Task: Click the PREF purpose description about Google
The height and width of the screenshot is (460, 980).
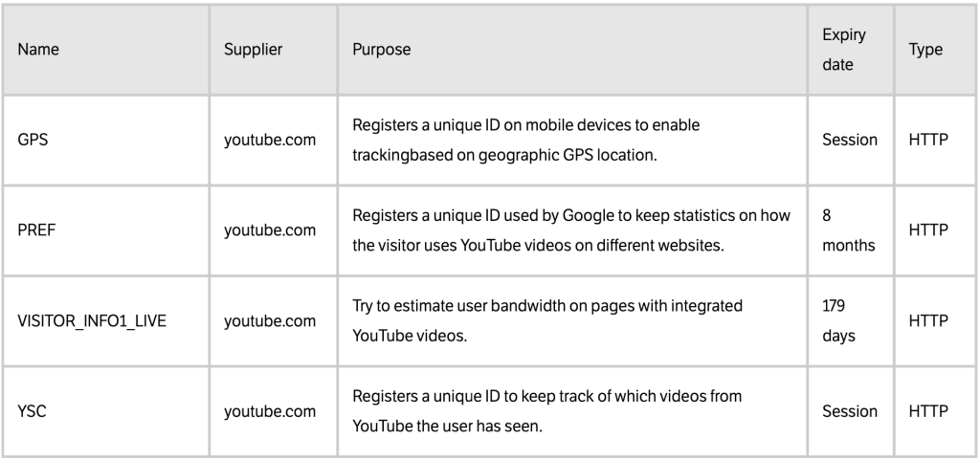Action: (x=571, y=230)
